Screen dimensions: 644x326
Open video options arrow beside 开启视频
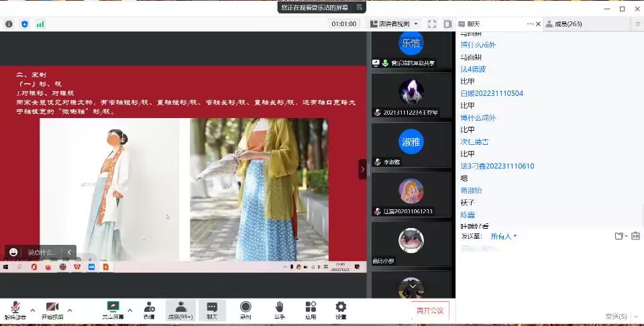(69, 310)
